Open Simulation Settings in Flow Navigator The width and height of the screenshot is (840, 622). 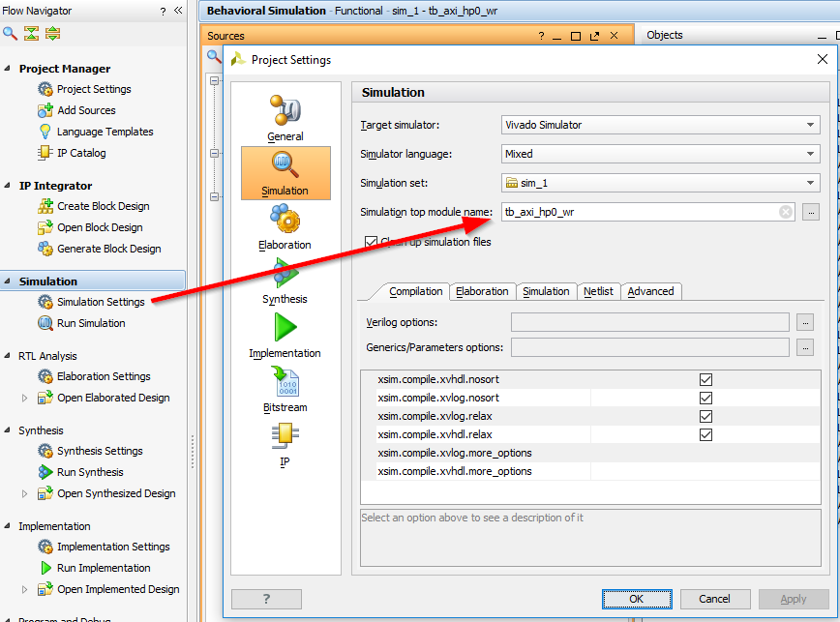(101, 302)
